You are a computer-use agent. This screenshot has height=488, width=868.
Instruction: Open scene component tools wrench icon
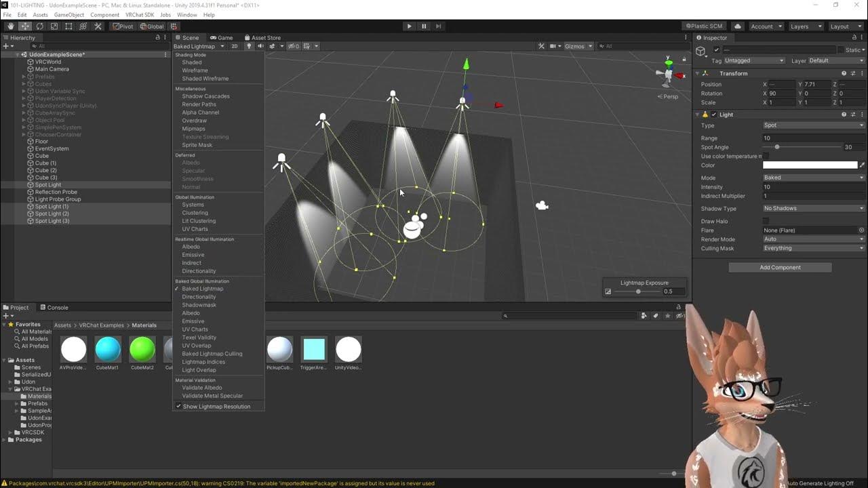click(541, 46)
